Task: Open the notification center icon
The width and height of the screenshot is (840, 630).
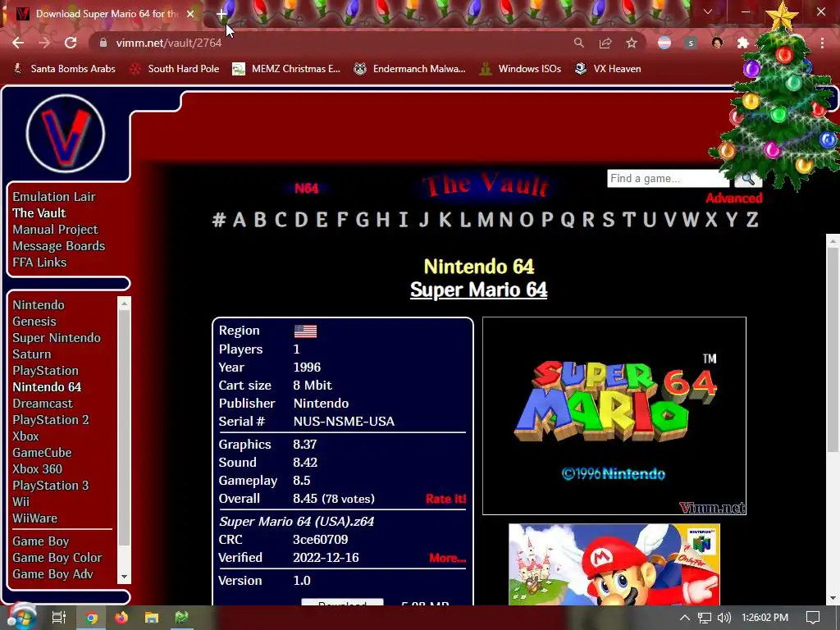Action: pyautogui.click(x=813, y=618)
